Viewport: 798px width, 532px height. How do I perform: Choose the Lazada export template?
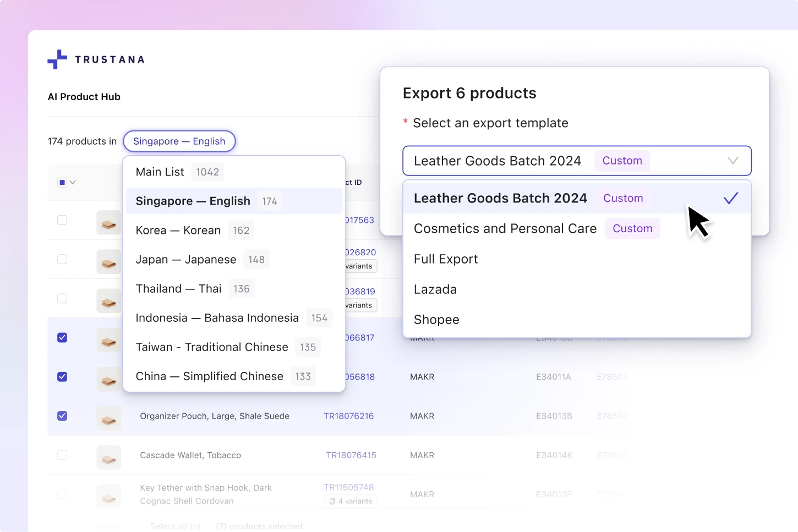click(x=577, y=289)
